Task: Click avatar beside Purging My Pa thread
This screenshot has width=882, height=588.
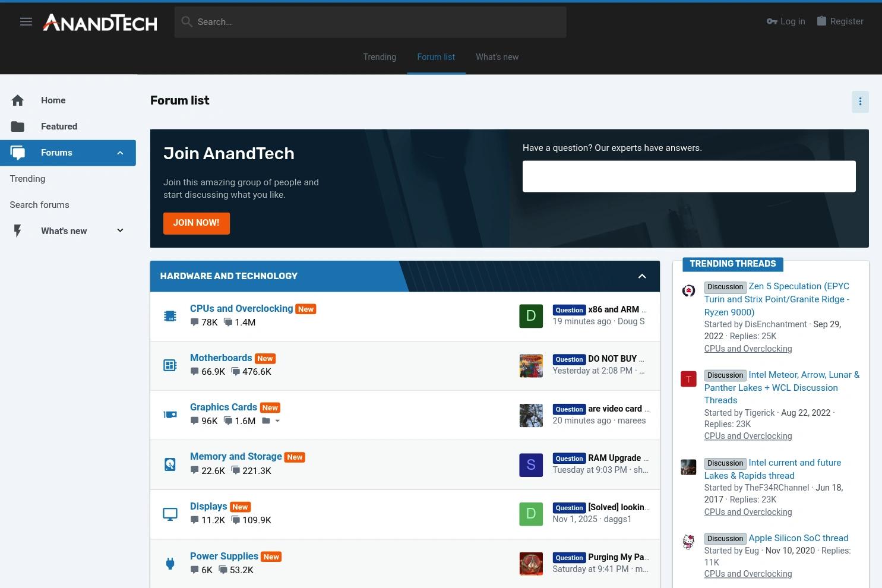Action: [531, 564]
